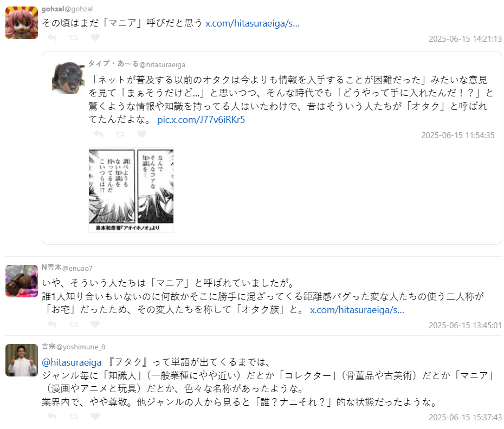Retweet the quoted hitasuraeiga tweet

120,134
